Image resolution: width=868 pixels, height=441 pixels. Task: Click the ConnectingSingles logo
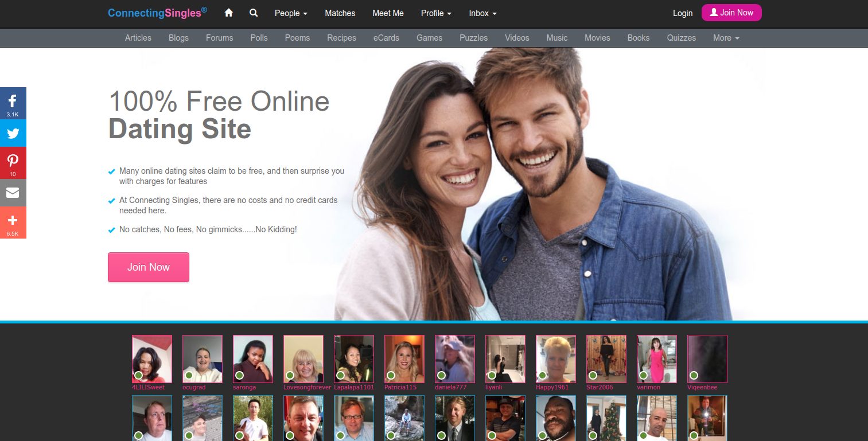pyautogui.click(x=158, y=13)
